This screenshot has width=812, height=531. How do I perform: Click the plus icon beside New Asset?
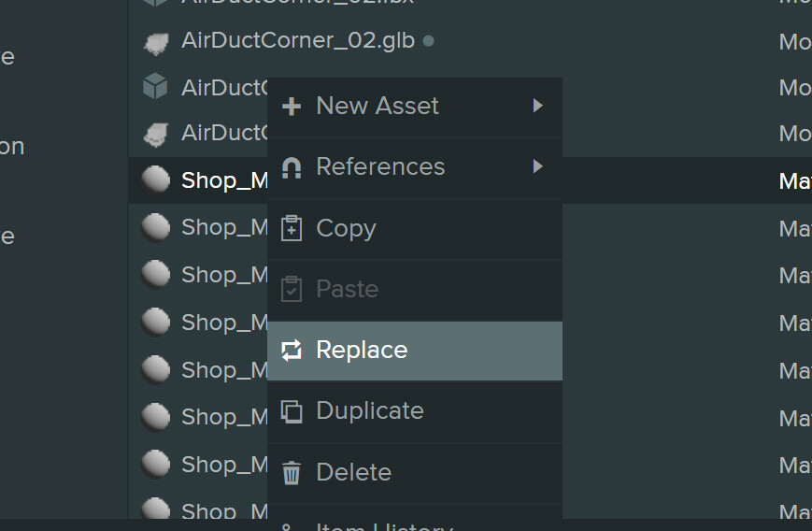292,107
